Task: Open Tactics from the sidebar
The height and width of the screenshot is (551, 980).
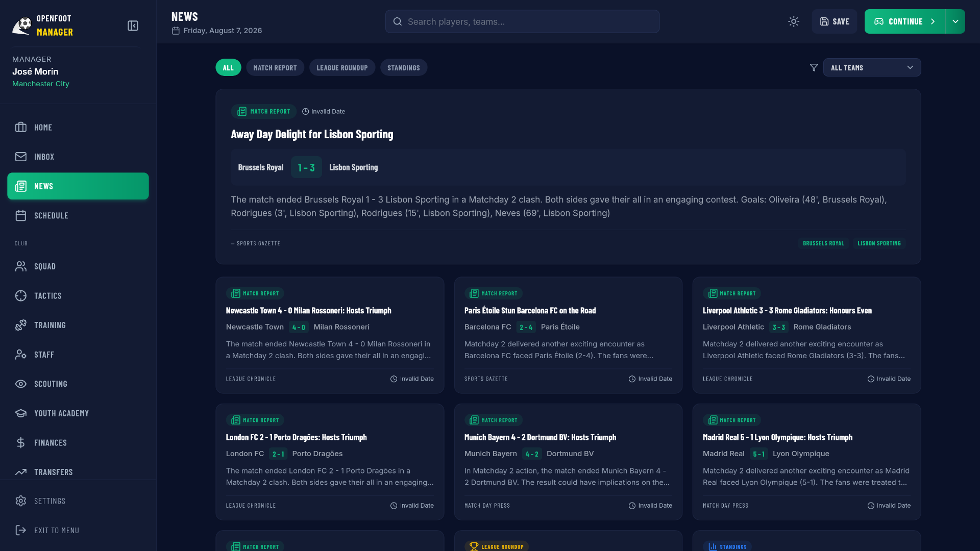Action: pos(47,296)
